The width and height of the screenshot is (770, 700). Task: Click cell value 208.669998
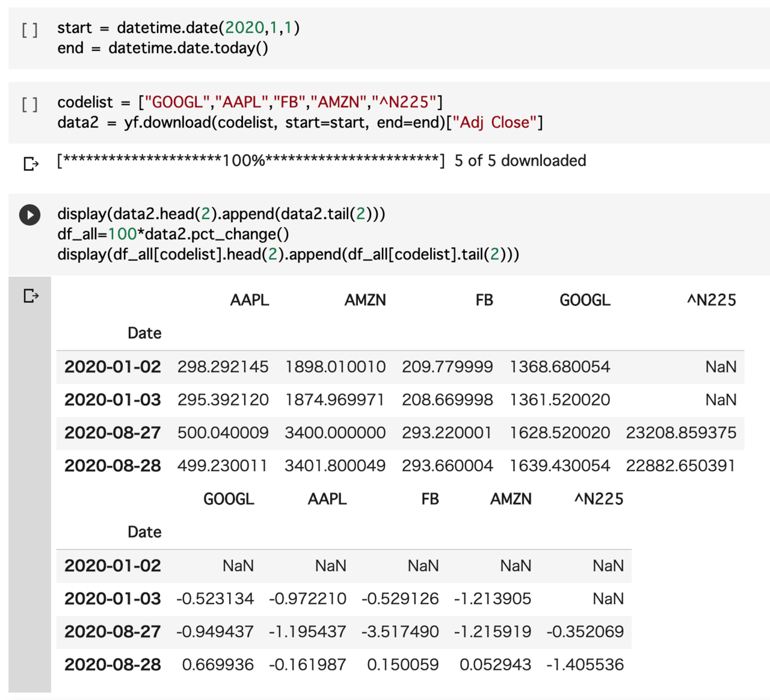pyautogui.click(x=448, y=400)
